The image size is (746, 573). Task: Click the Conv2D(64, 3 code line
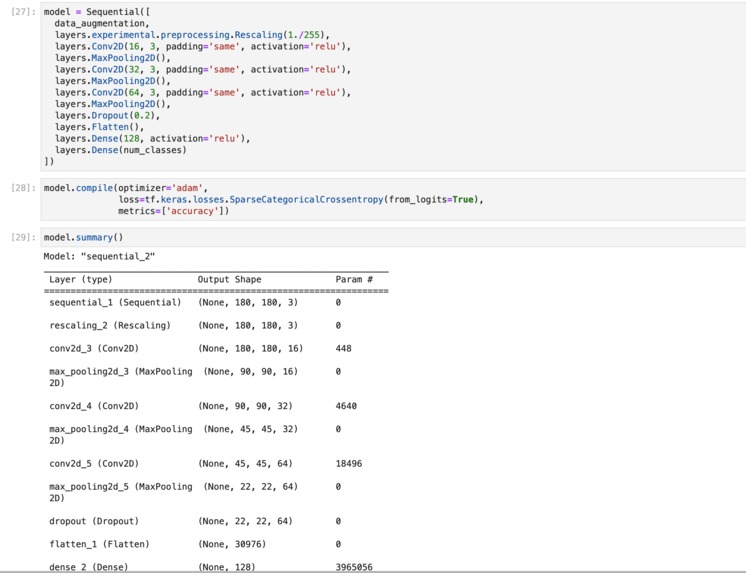pyautogui.click(x=203, y=92)
